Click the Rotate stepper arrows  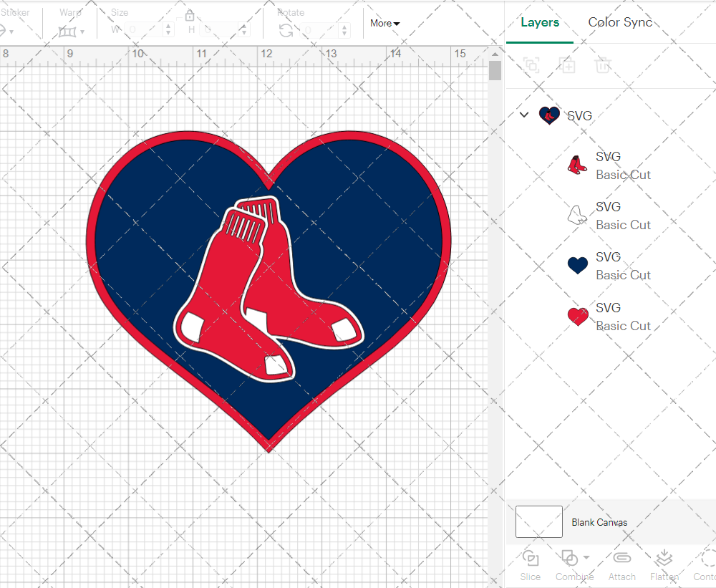coord(344,30)
